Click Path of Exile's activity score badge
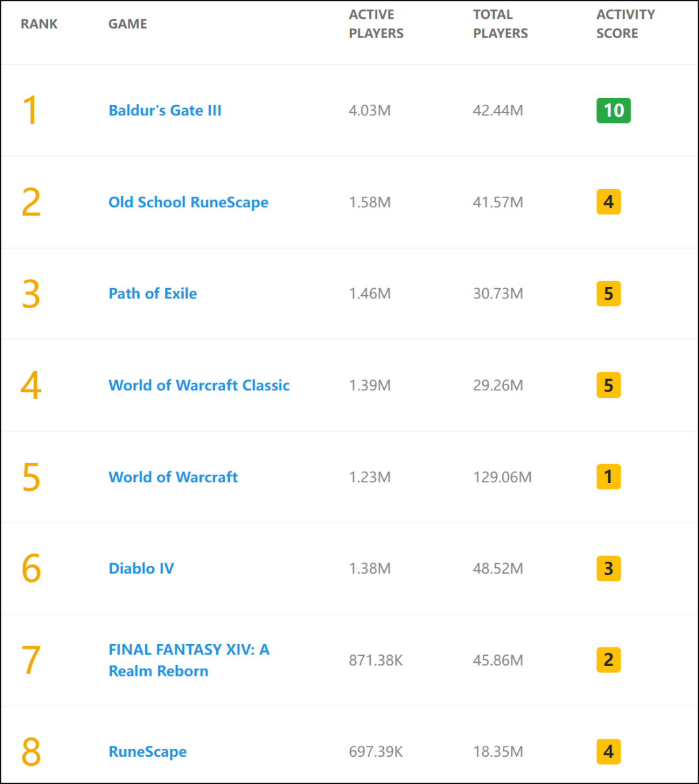Image resolution: width=699 pixels, height=784 pixels. pyautogui.click(x=608, y=294)
